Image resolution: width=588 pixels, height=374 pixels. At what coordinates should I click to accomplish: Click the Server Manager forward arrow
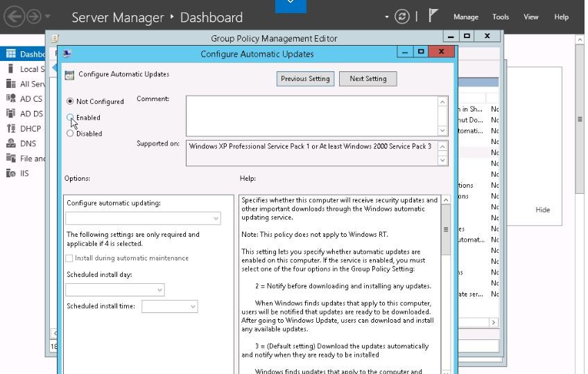click(x=34, y=17)
